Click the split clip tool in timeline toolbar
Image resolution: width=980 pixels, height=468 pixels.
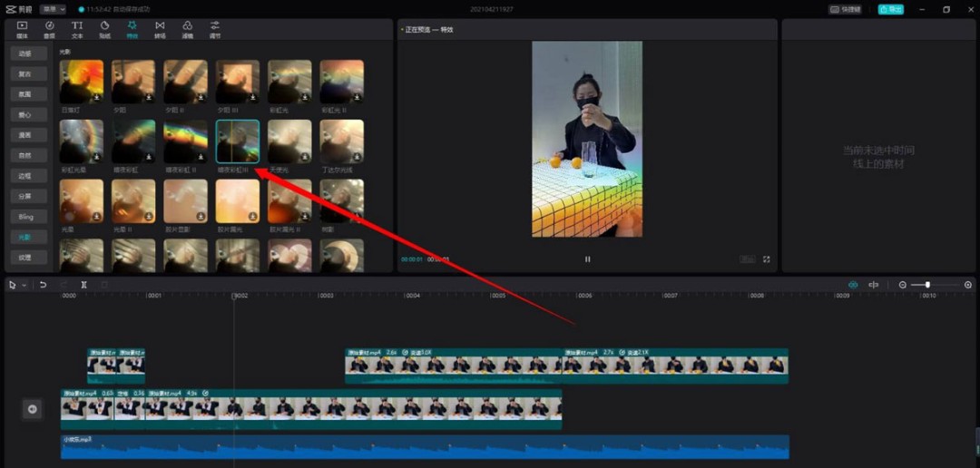[83, 285]
